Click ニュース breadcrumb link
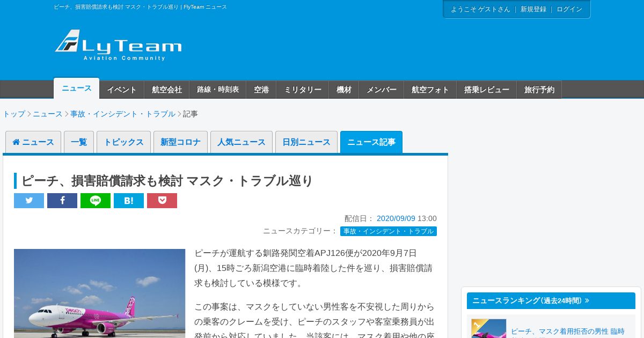 tap(48, 114)
